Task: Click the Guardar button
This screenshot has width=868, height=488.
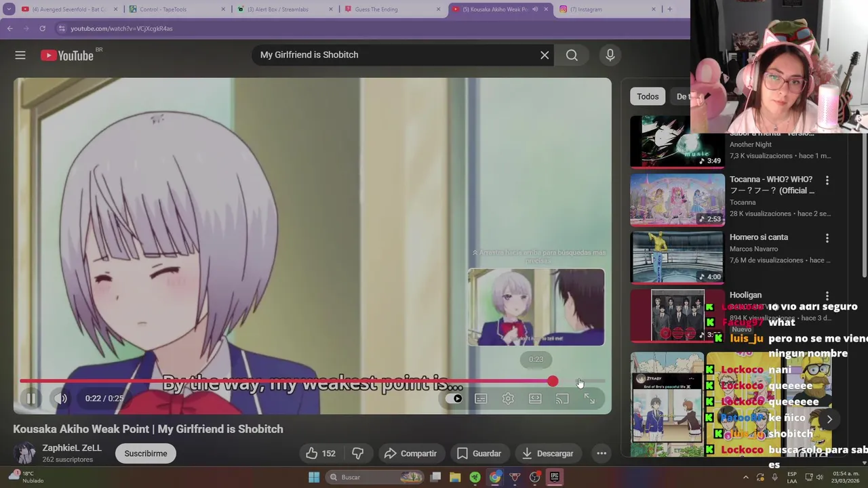Action: [x=479, y=453]
